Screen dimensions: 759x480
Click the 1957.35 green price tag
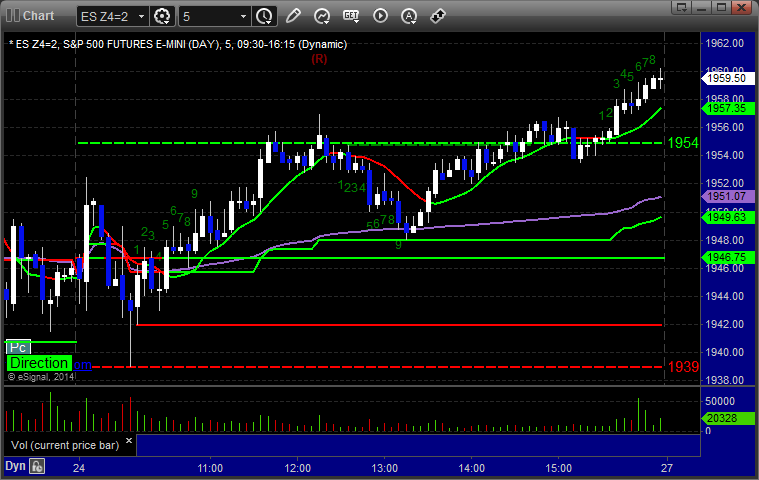[728, 108]
